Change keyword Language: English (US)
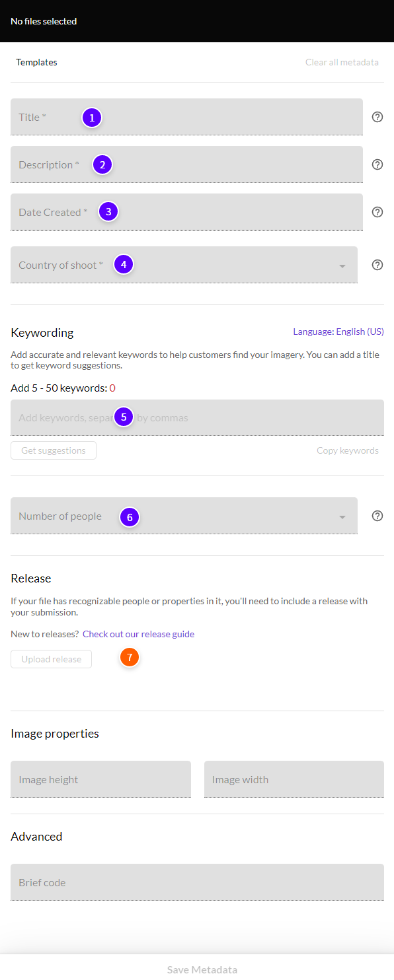Image resolution: width=394 pixels, height=980 pixels. pyautogui.click(x=338, y=332)
